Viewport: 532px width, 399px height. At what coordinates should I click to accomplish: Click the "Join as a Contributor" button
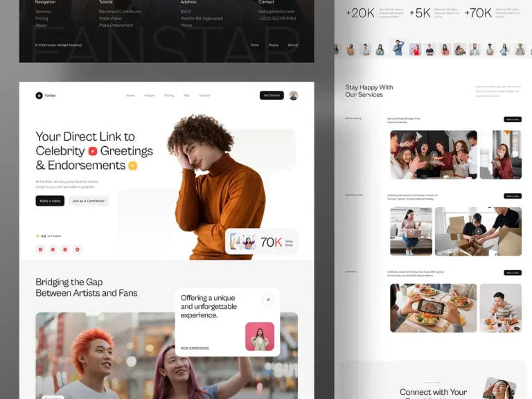pos(88,201)
